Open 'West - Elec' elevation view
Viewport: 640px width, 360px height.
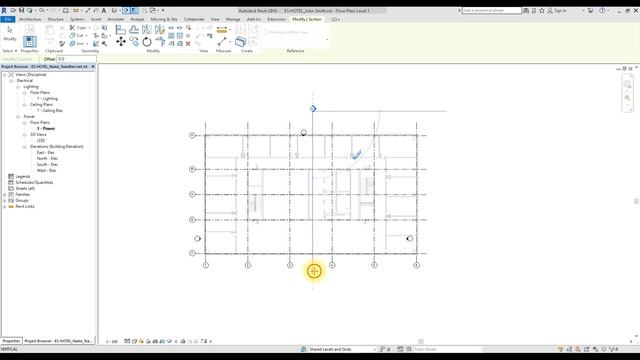tap(47, 171)
